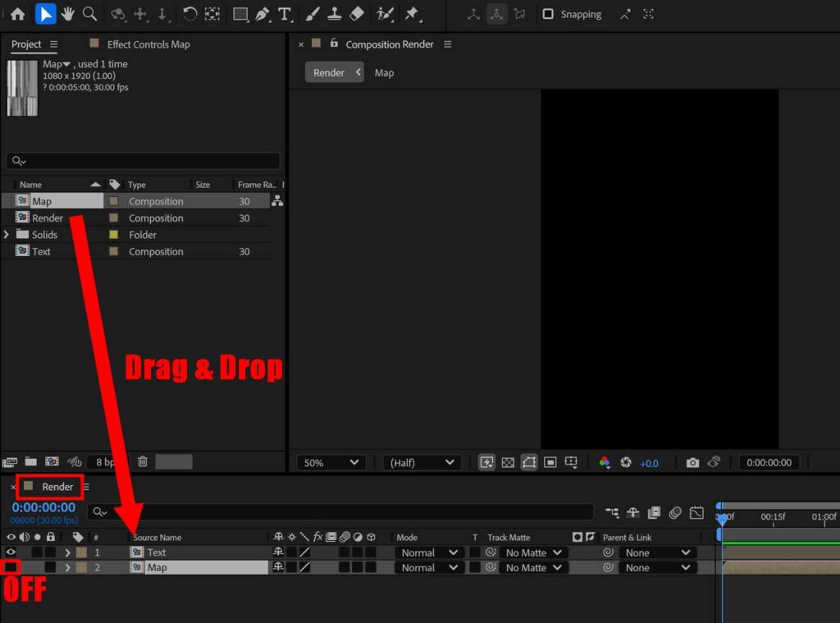
Task: Select the Text composition in Project
Action: (x=41, y=251)
